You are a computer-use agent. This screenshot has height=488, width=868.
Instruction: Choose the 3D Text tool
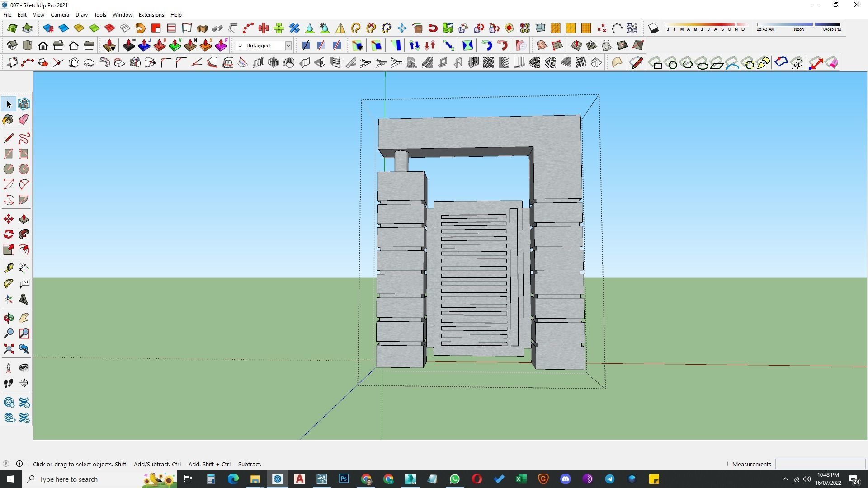point(24,299)
